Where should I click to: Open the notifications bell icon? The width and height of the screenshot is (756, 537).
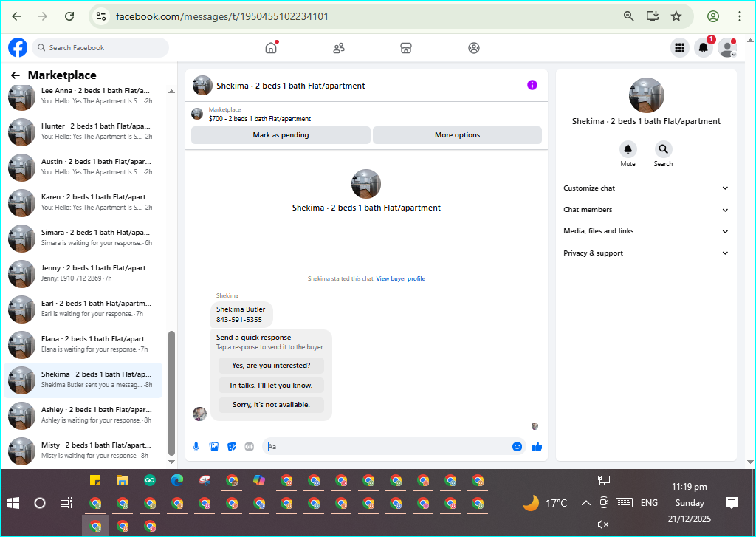pos(704,48)
